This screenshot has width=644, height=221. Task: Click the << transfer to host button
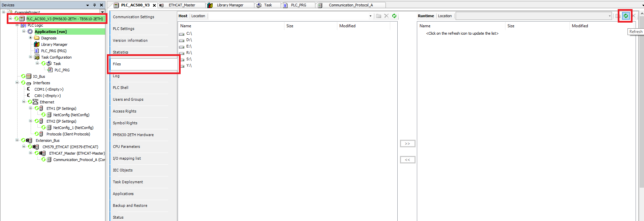[x=407, y=160]
